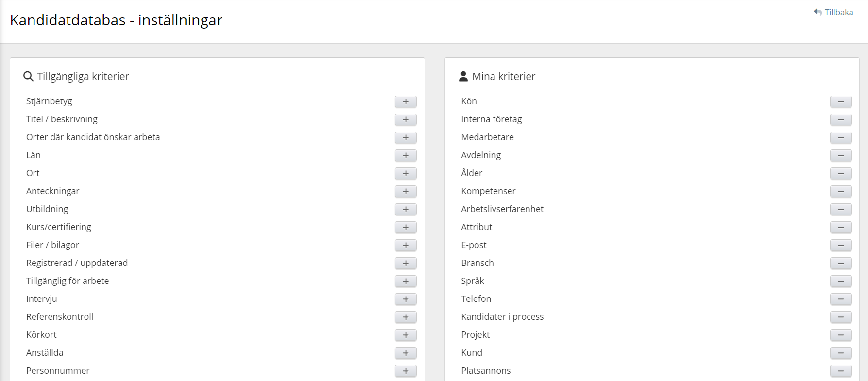868x381 pixels.
Task: Click minus button next to Ålder
Action: tap(840, 173)
